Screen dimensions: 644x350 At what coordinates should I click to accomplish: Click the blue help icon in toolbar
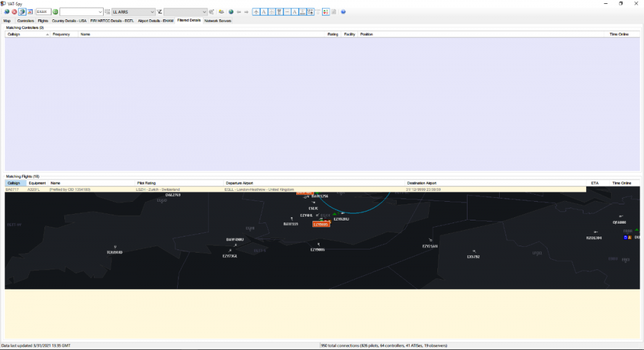click(x=343, y=12)
